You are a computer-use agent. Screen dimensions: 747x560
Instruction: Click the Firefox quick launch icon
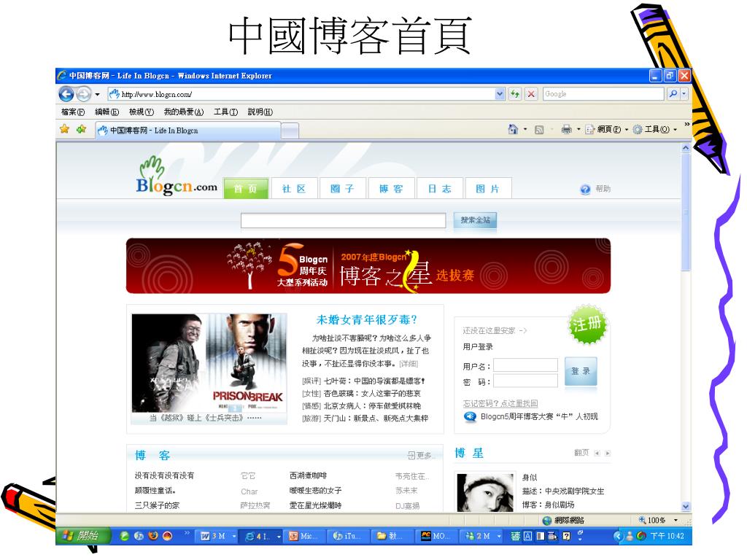[x=153, y=536]
